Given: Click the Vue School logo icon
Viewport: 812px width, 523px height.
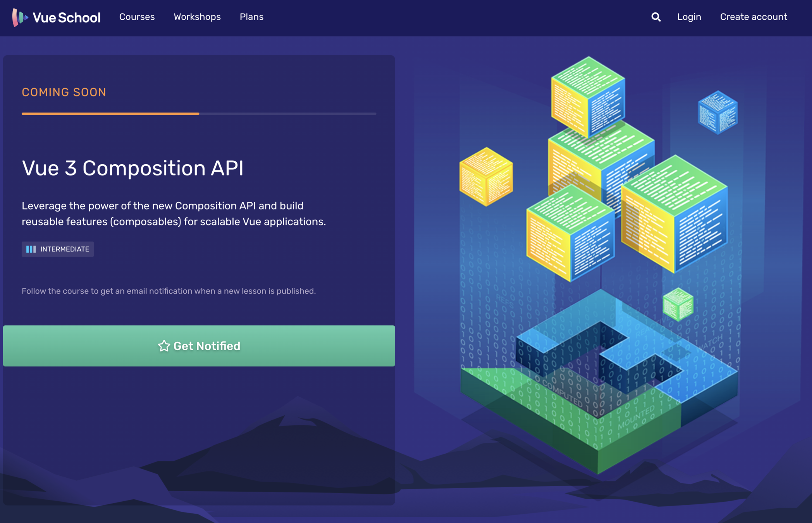Looking at the screenshot, I should (x=19, y=17).
